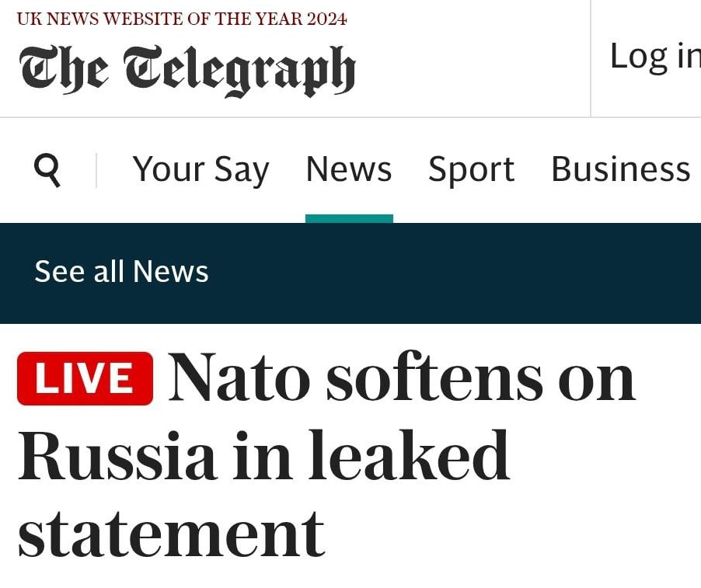The width and height of the screenshot is (701, 588).
Task: Open the Your Say section
Action: click(201, 169)
